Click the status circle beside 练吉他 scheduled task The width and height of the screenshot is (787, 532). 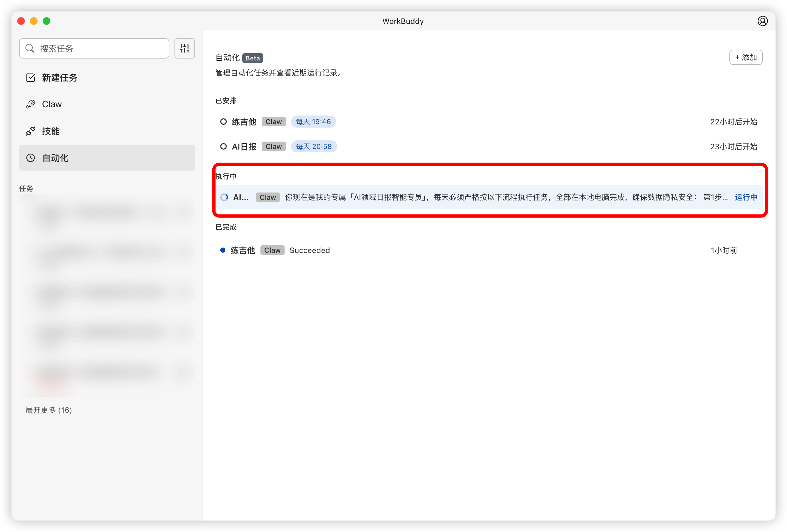(x=223, y=122)
